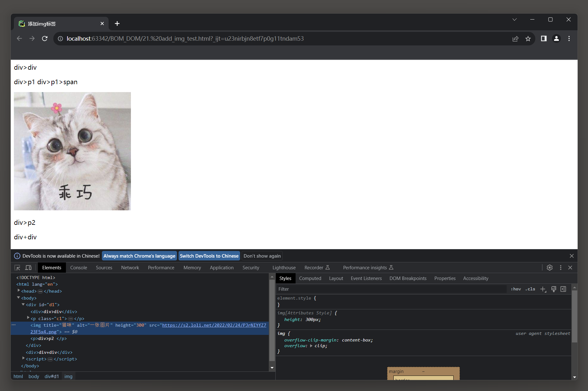The image size is (588, 391).
Task: Toggle the browser side panel
Action: (x=544, y=38)
